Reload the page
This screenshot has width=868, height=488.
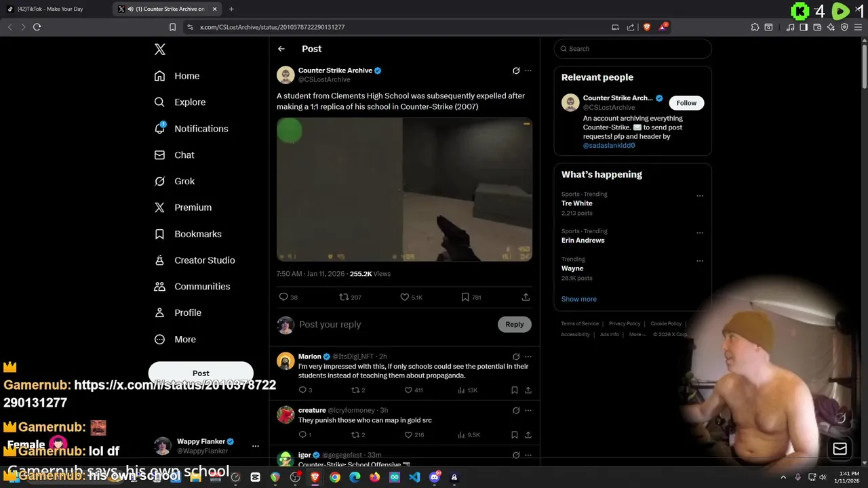37,27
